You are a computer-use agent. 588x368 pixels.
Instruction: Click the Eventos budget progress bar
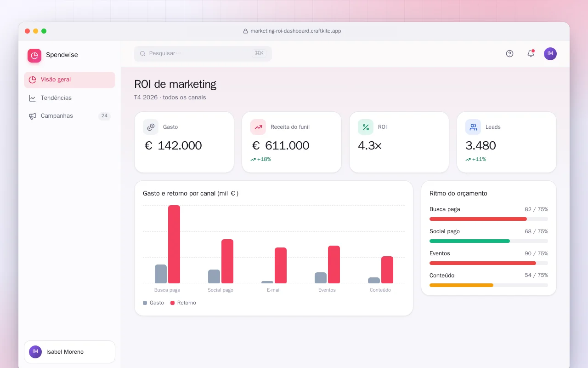489,263
